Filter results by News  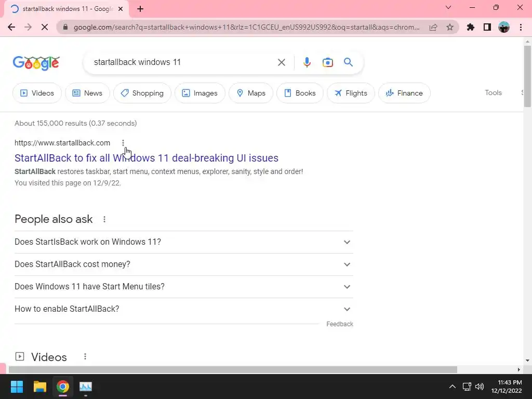point(87,93)
